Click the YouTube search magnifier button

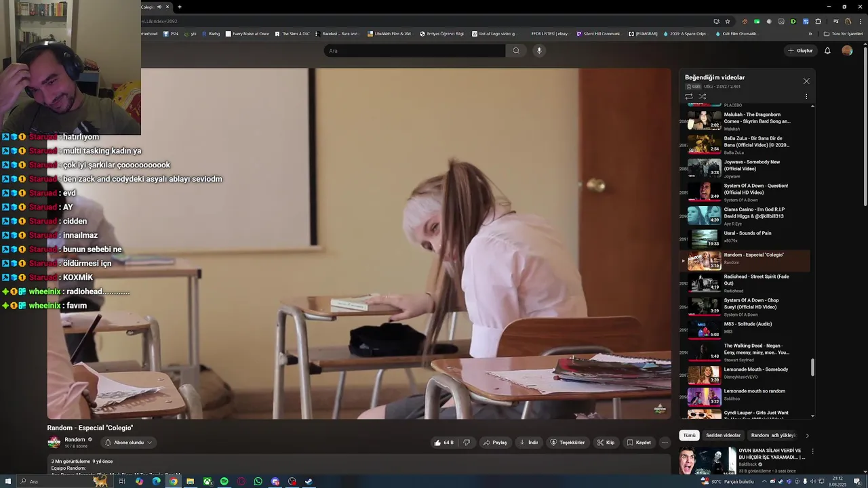(x=516, y=50)
